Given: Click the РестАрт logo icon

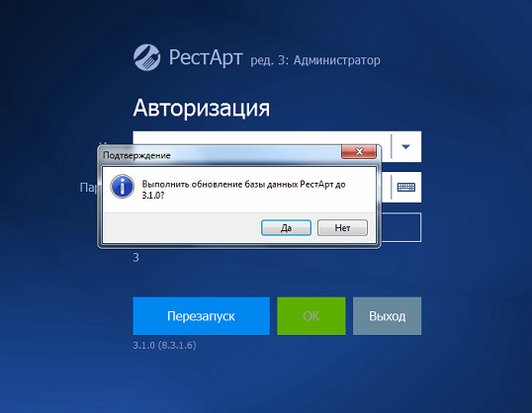Looking at the screenshot, I should point(147,57).
